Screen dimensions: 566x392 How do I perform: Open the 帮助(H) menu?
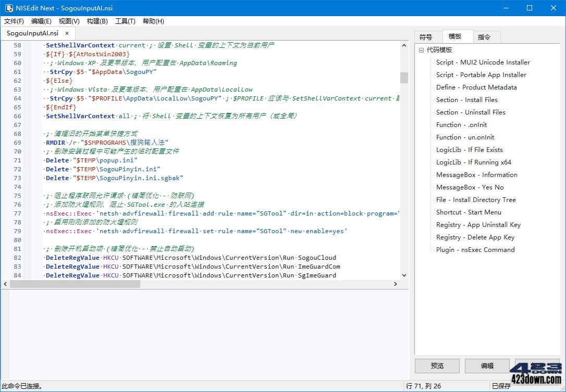click(153, 21)
